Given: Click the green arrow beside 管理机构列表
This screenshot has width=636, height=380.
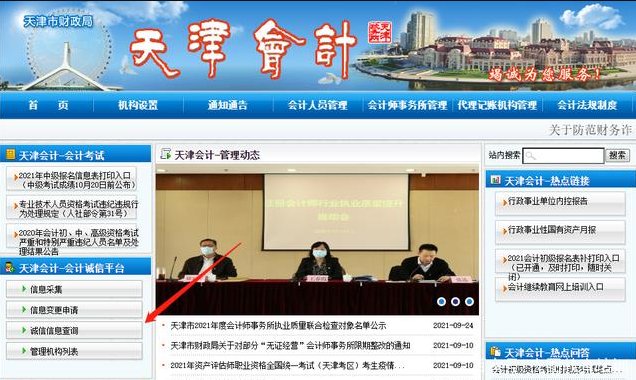Looking at the screenshot, I should (x=24, y=351).
